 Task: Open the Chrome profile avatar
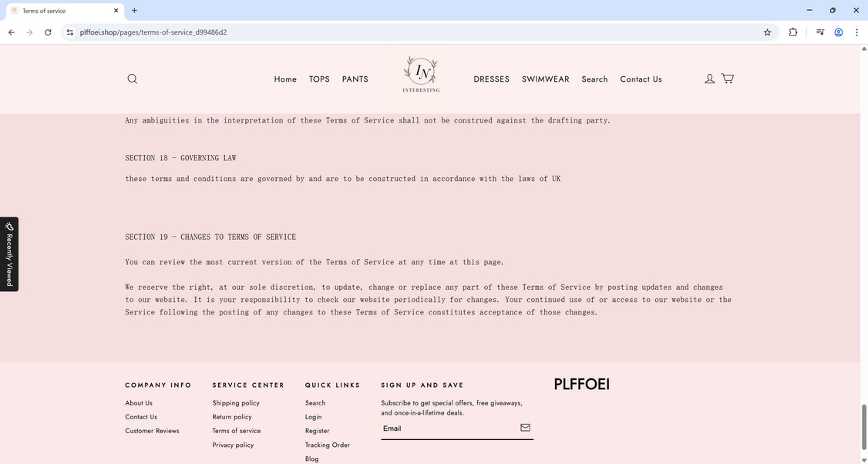tap(839, 32)
